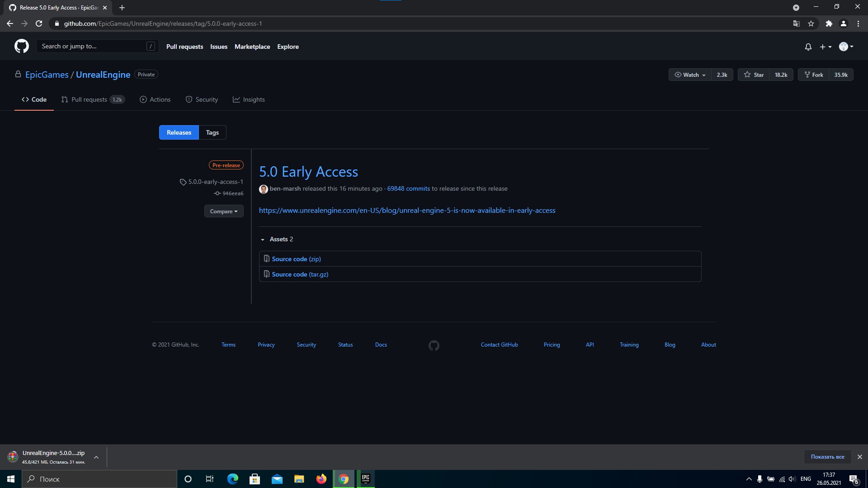868x488 pixels.
Task: Open the 35.9k forks count
Action: pyautogui.click(x=841, y=75)
